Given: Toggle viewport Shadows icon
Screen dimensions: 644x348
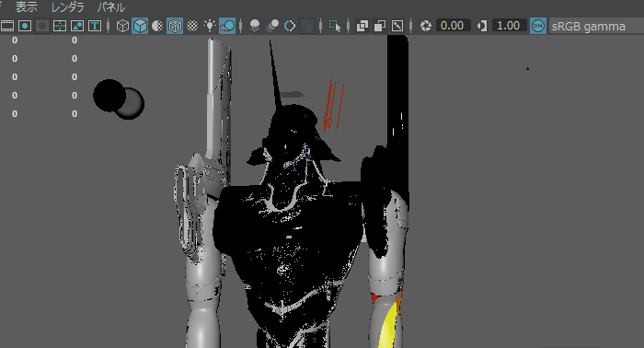Looking at the screenshot, I should click(x=227, y=26).
